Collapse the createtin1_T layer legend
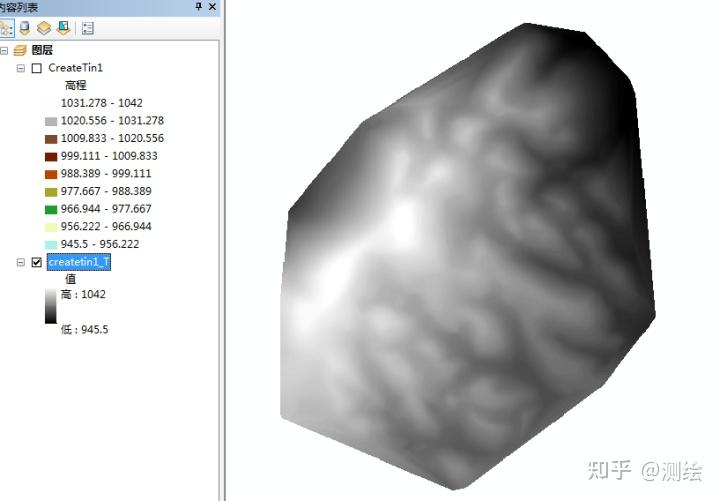The height and width of the screenshot is (501, 720). point(21,262)
